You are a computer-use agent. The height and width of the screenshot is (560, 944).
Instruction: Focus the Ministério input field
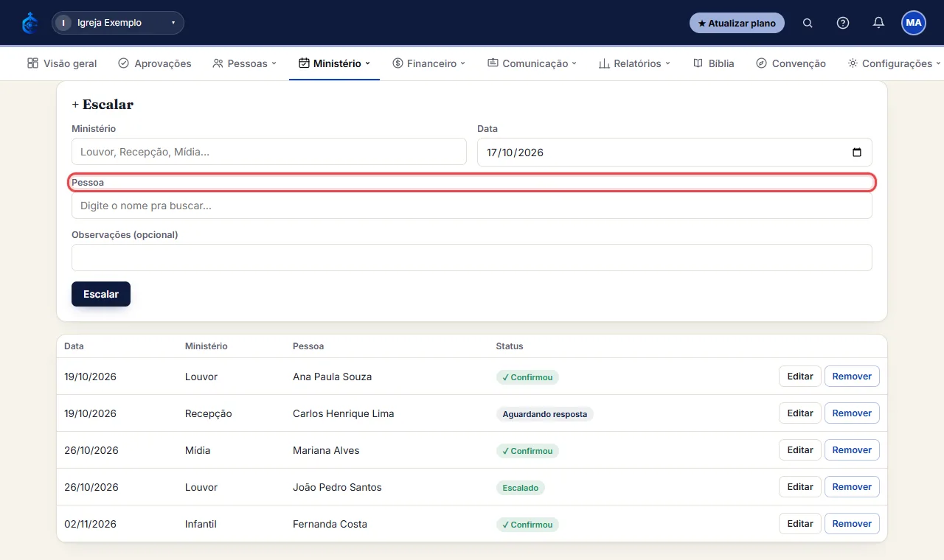(x=269, y=152)
